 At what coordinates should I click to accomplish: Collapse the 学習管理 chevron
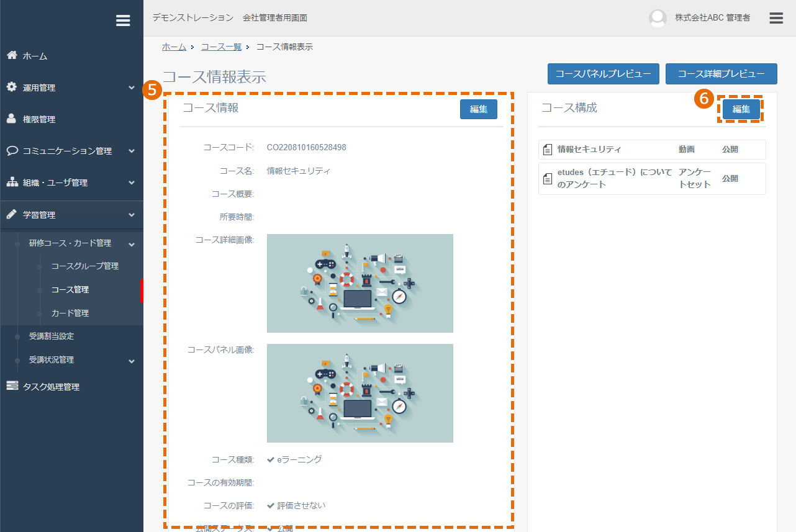click(x=132, y=215)
